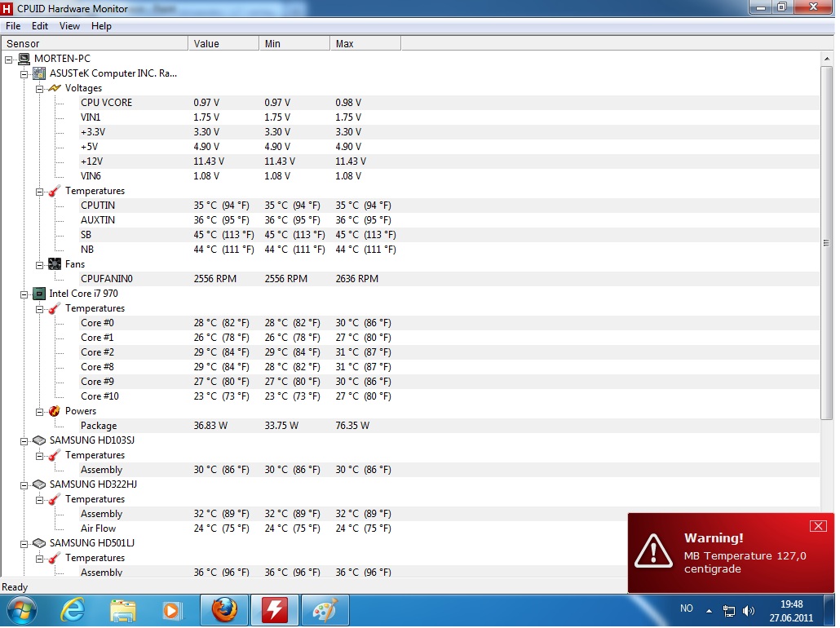Open the Help menu
Screen dimensions: 840x628
click(x=101, y=26)
